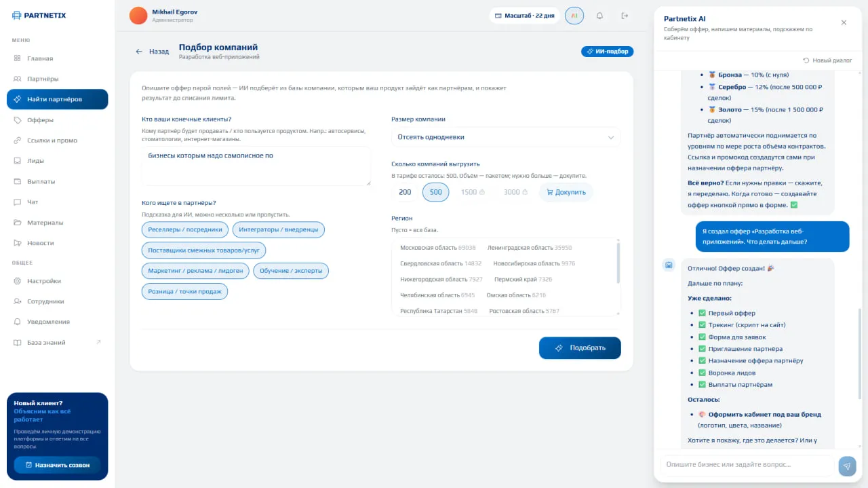Click the dropdown chevron of Отсеять однодневки

click(x=610, y=137)
